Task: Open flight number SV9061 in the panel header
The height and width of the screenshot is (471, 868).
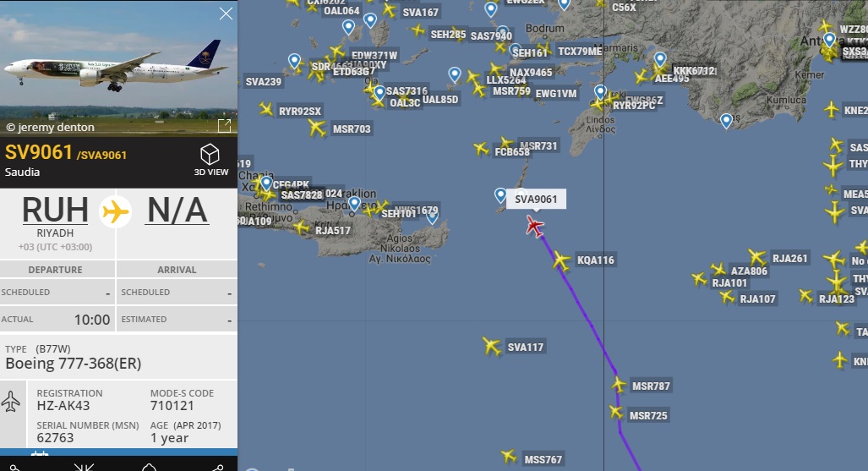Action: [39, 152]
